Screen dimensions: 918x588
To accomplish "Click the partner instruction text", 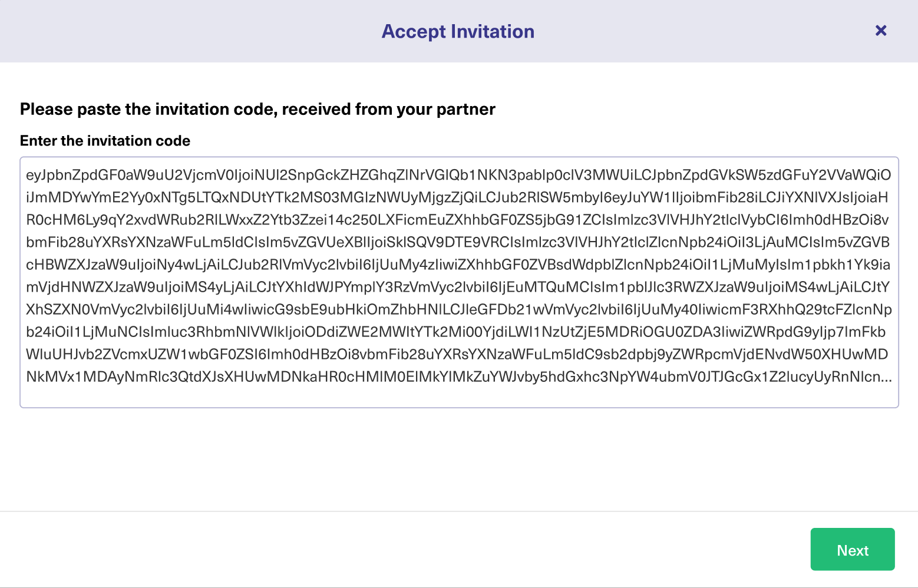I will click(x=257, y=108).
